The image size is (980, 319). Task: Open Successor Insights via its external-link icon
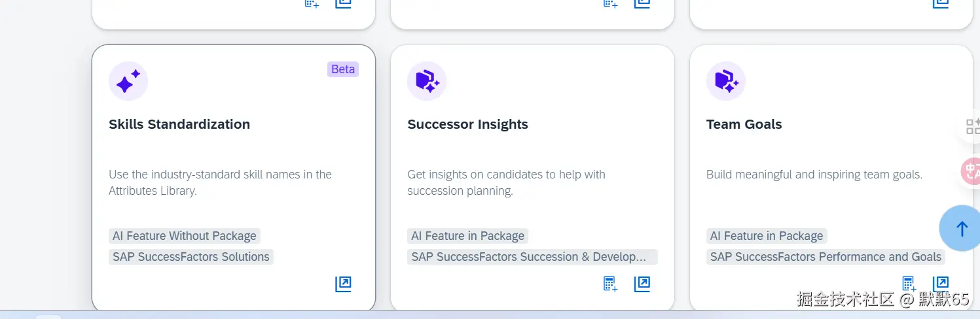click(x=642, y=284)
